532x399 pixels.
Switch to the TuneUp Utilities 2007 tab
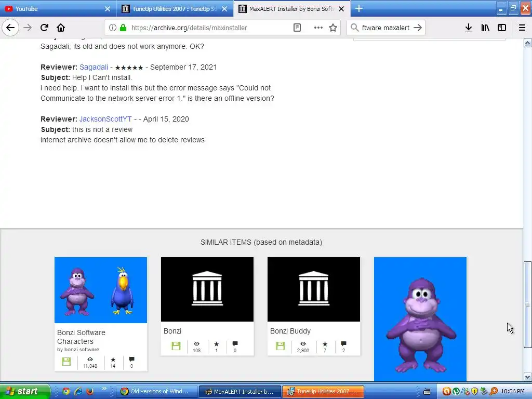click(175, 9)
